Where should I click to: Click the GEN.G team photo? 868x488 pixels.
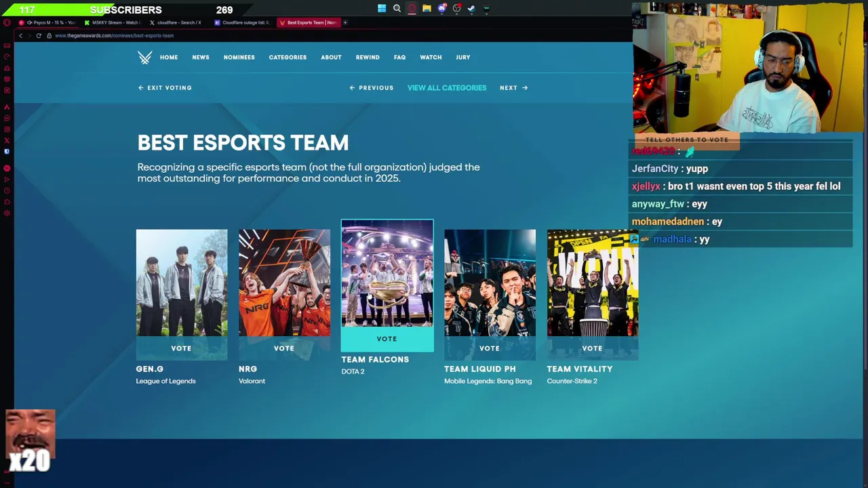pyautogui.click(x=182, y=283)
